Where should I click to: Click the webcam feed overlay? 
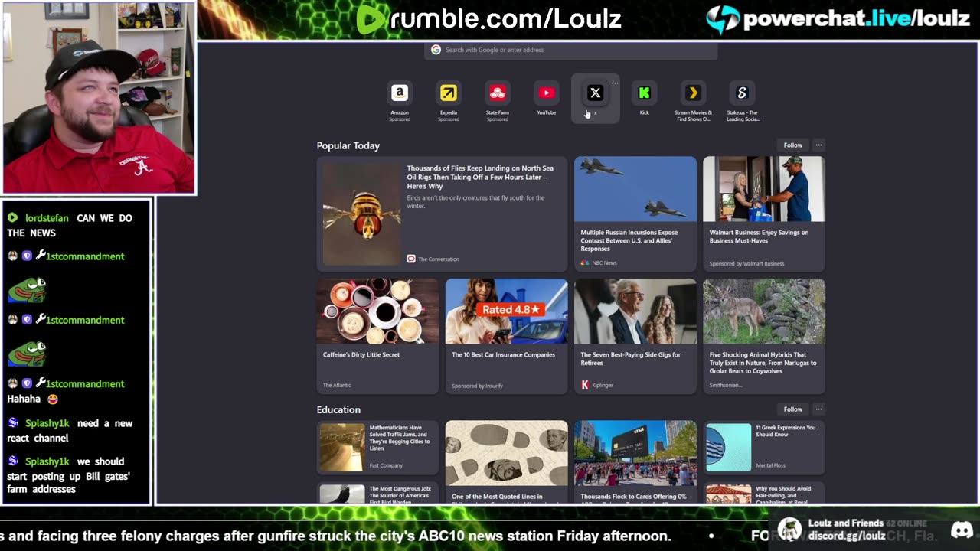point(99,97)
